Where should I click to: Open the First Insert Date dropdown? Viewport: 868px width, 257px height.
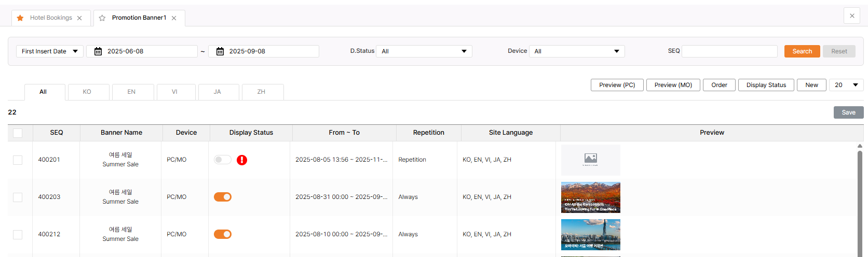click(x=50, y=51)
